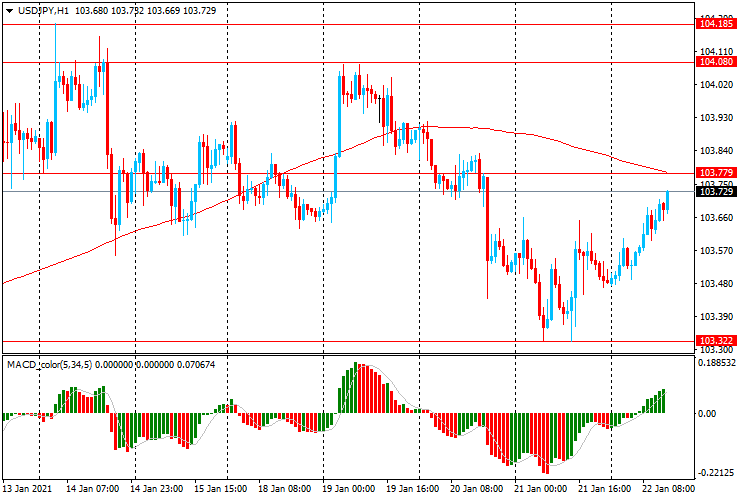Viewport: 740px width, 500px height.
Task: Click the 21 Jan 00:00 time label
Action: 541,488
